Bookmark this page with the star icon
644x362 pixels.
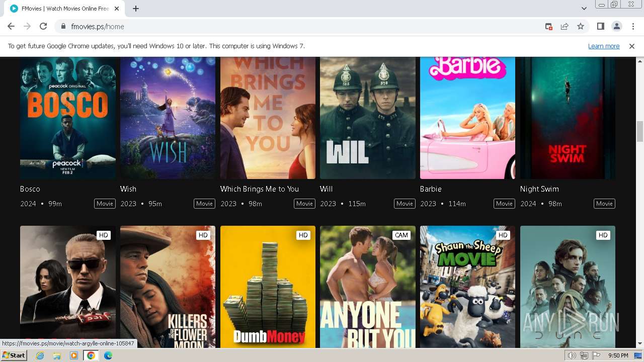pos(581,27)
